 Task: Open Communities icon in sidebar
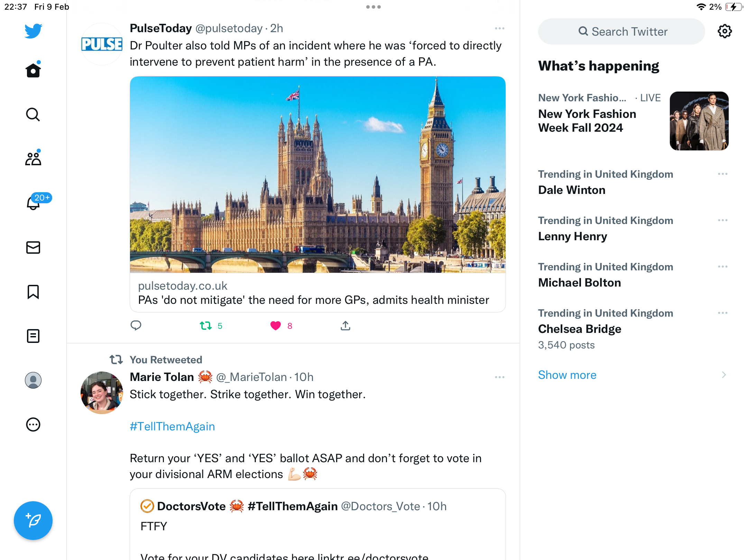pyautogui.click(x=33, y=158)
